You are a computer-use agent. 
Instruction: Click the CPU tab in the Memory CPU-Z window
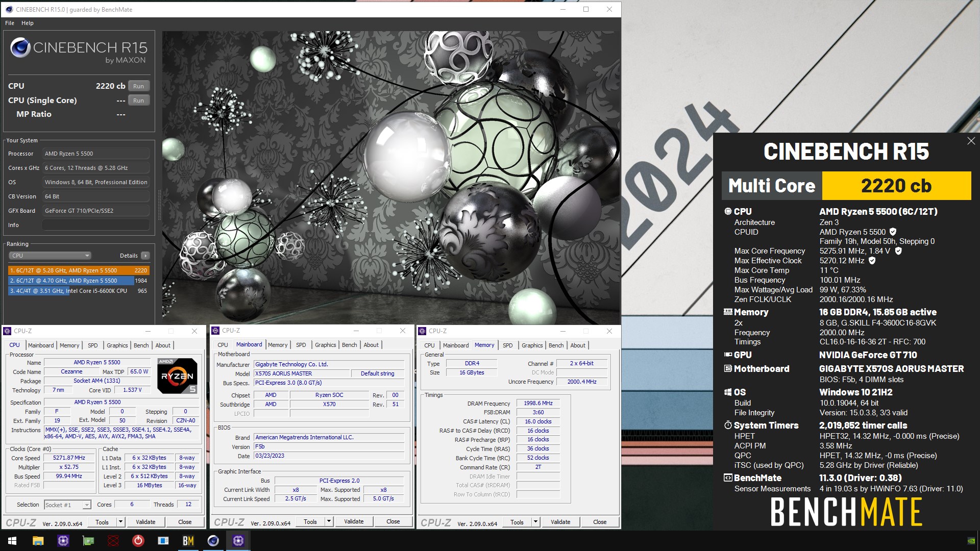[x=429, y=345]
